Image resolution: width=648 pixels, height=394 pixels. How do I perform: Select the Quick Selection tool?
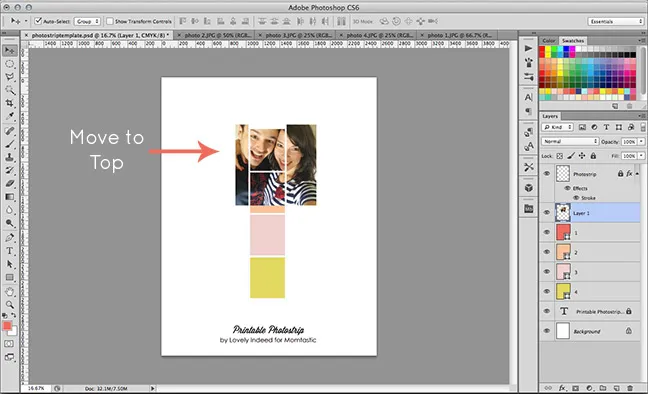tap(9, 90)
